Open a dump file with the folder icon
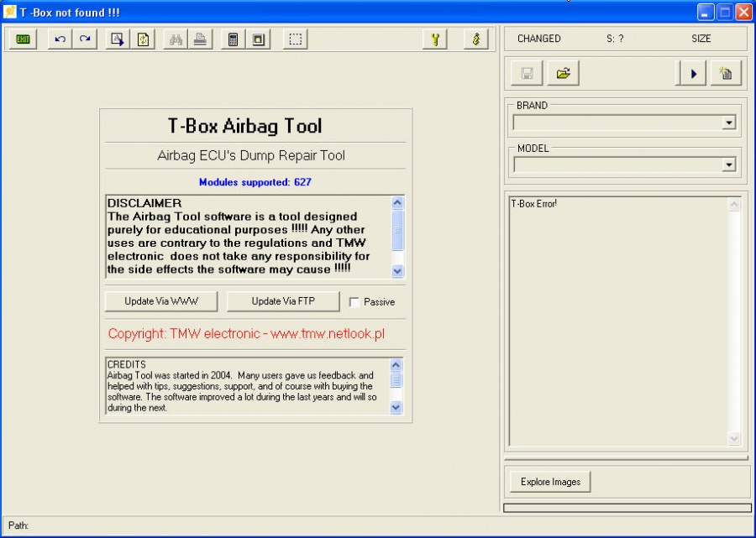Viewport: 756px width, 538px height. (x=563, y=73)
